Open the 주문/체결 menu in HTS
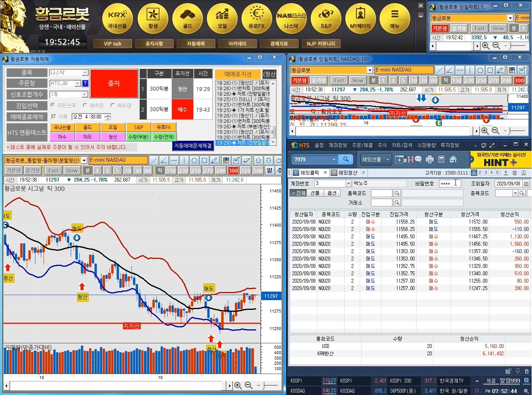The height and width of the screenshot is (395, 532). (362, 145)
